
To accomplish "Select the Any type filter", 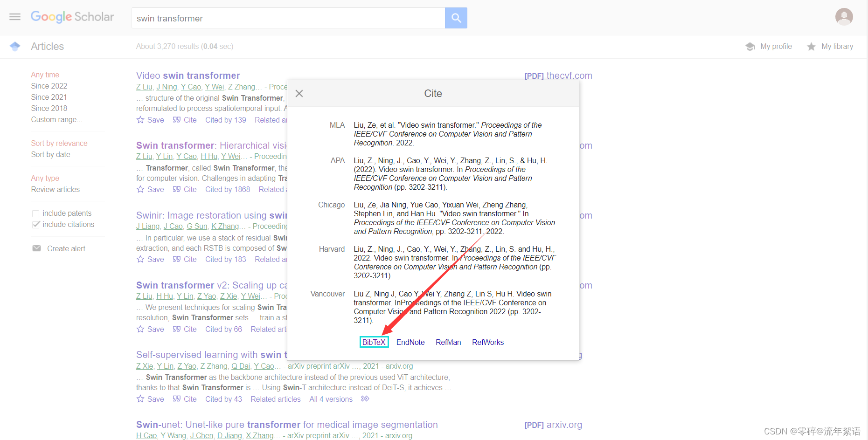I will [45, 178].
